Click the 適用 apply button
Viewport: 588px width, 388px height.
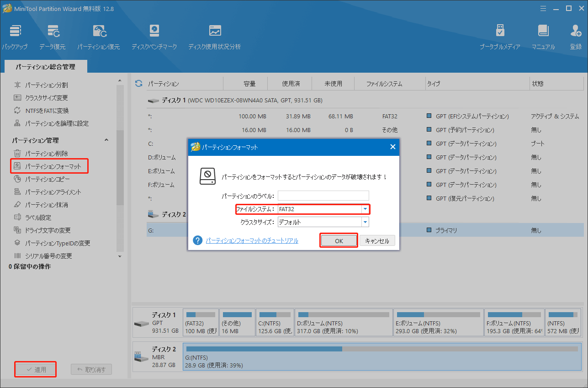pyautogui.click(x=36, y=369)
